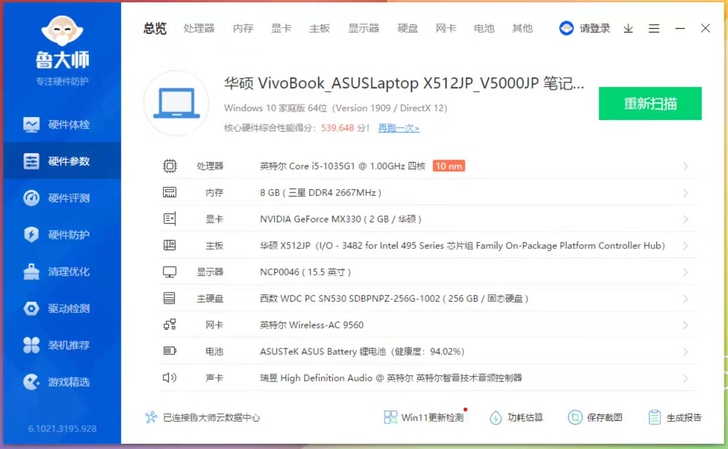Image resolution: width=728 pixels, height=449 pixels.
Task: Click the main disk 主硬盘 icon
Action: click(169, 298)
